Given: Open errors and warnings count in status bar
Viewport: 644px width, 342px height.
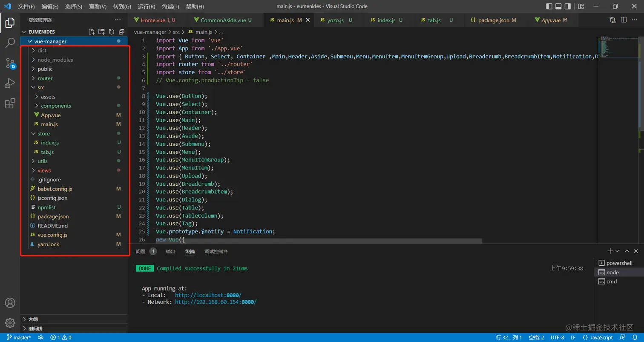Looking at the screenshot, I should point(61,338).
